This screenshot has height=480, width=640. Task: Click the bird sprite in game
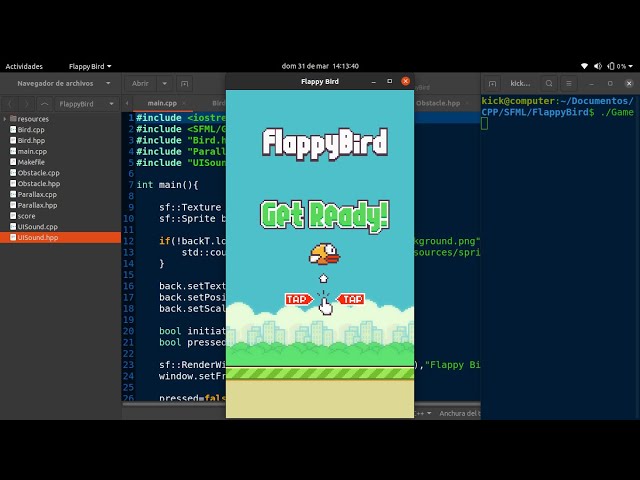coord(324,254)
